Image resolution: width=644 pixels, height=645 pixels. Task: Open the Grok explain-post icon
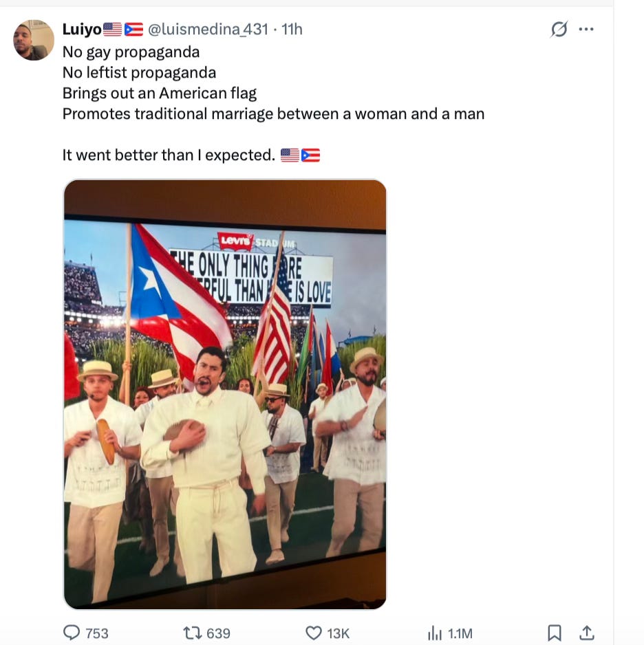559,29
